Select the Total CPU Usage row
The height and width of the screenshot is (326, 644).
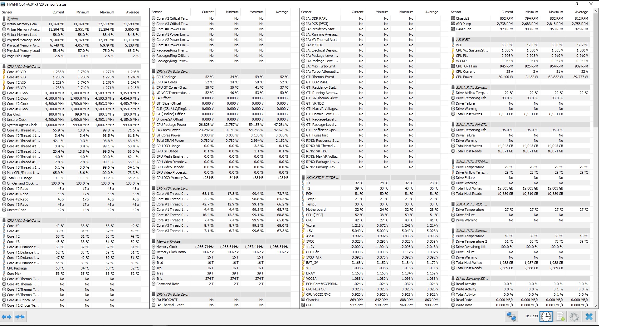click(71, 178)
